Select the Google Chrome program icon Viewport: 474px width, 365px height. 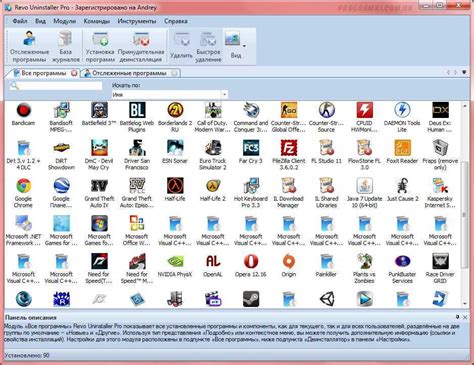click(23, 193)
